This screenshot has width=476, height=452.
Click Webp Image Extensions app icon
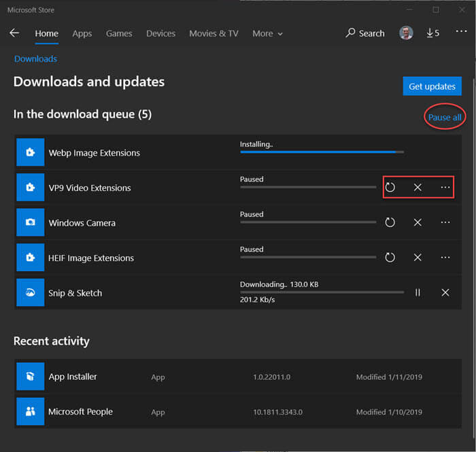[31, 152]
